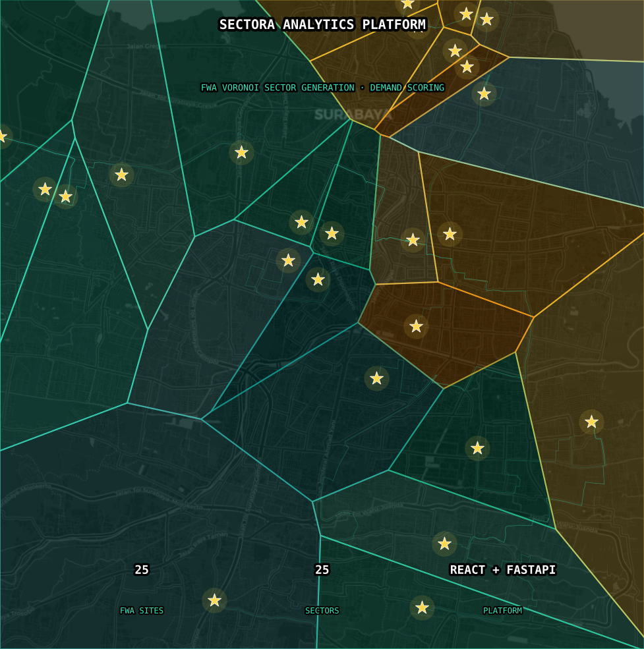The image size is (644, 649).
Task: Select the star marker in the easternmost yellow sector
Action: pyautogui.click(x=591, y=422)
